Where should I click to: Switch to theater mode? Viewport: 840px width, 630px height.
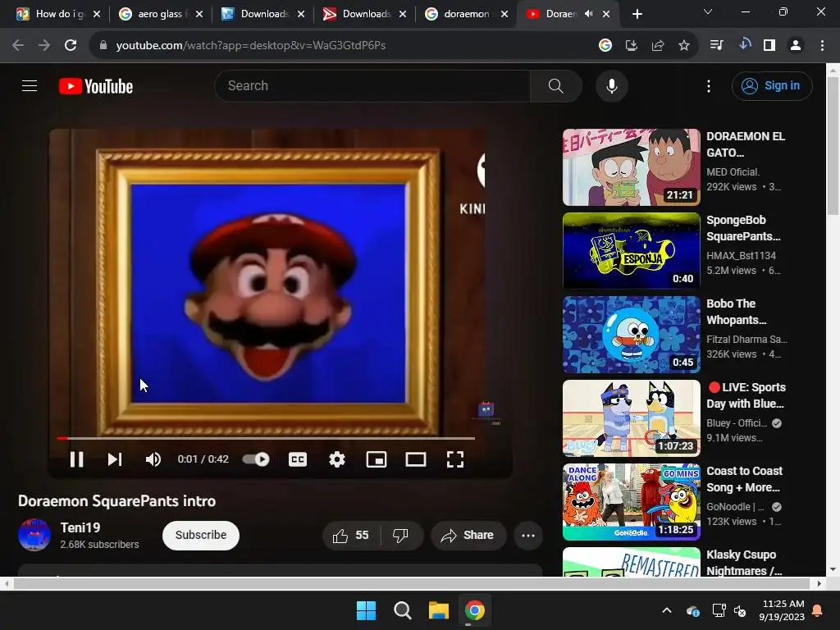[416, 459]
